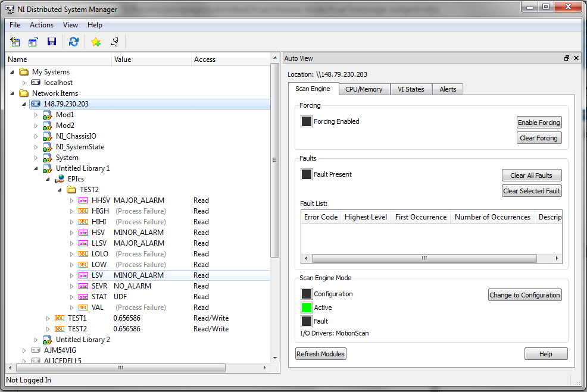The height and width of the screenshot is (392, 587).
Task: Expand the SEVR variable node
Action: click(x=71, y=286)
